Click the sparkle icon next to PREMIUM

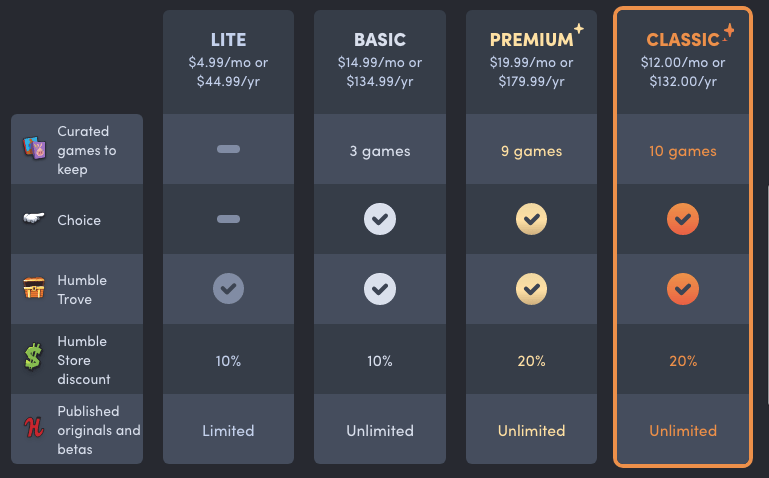pyautogui.click(x=579, y=28)
